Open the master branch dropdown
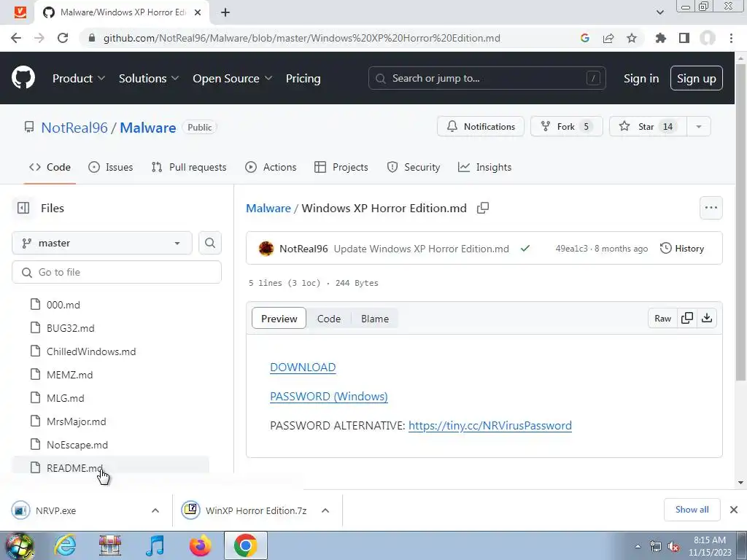The image size is (747, 560). coord(102,243)
